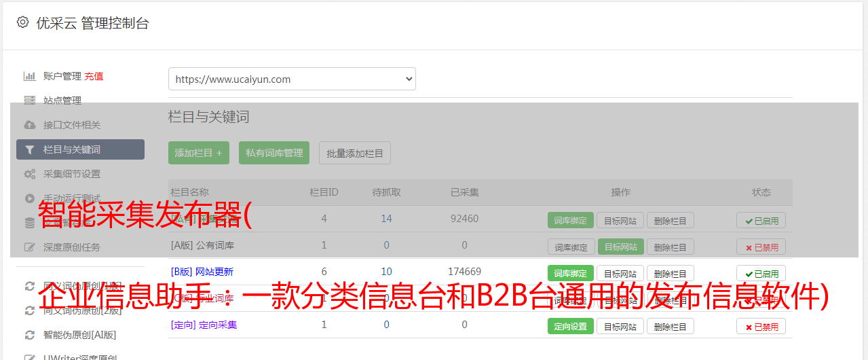
Task: Click the 栏目ID column header
Action: pyautogui.click(x=324, y=192)
